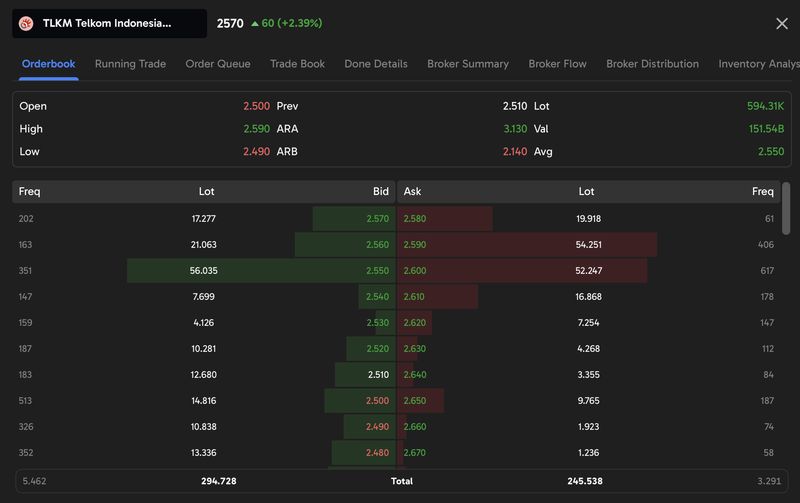The height and width of the screenshot is (503, 800).
Task: Select ask price 2.580
Action: click(415, 218)
